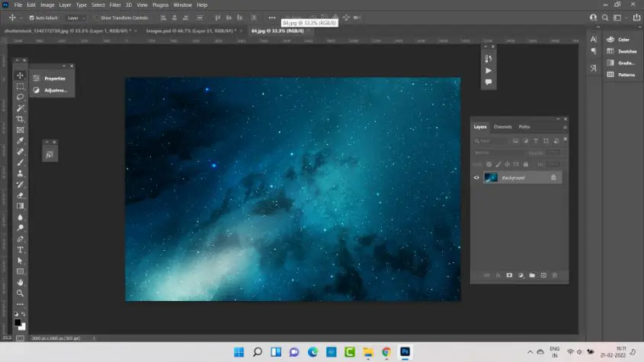Open the Properties panel
Screen dimensions: 644x362
pos(54,78)
